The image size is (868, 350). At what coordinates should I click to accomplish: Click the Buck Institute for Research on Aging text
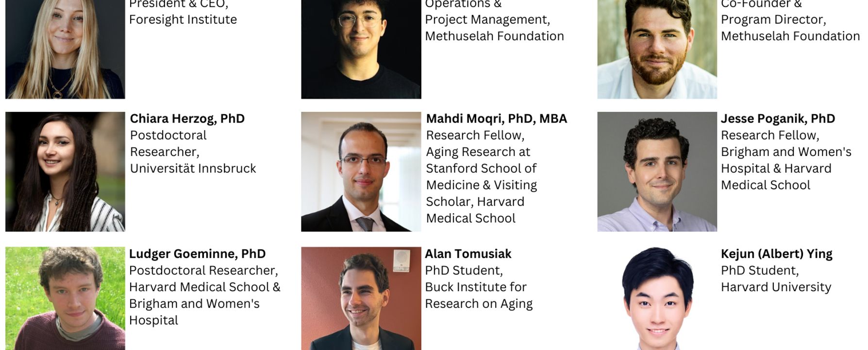click(478, 295)
